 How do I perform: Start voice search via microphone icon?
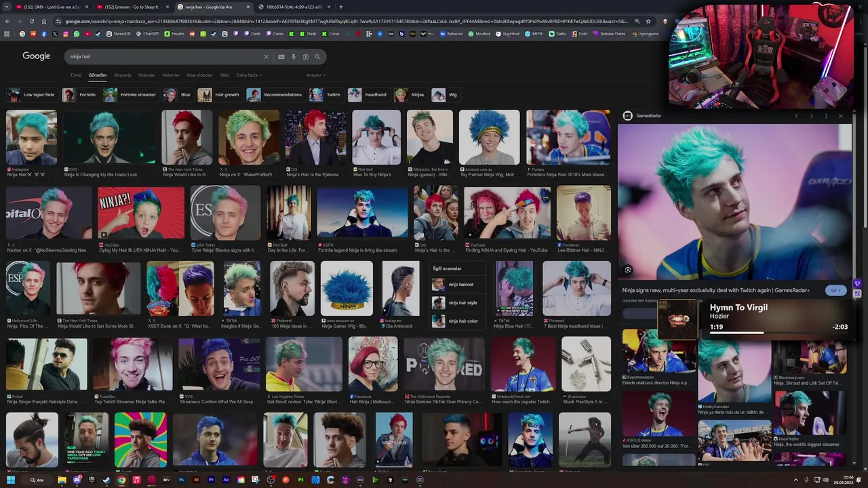pyautogui.click(x=294, y=57)
